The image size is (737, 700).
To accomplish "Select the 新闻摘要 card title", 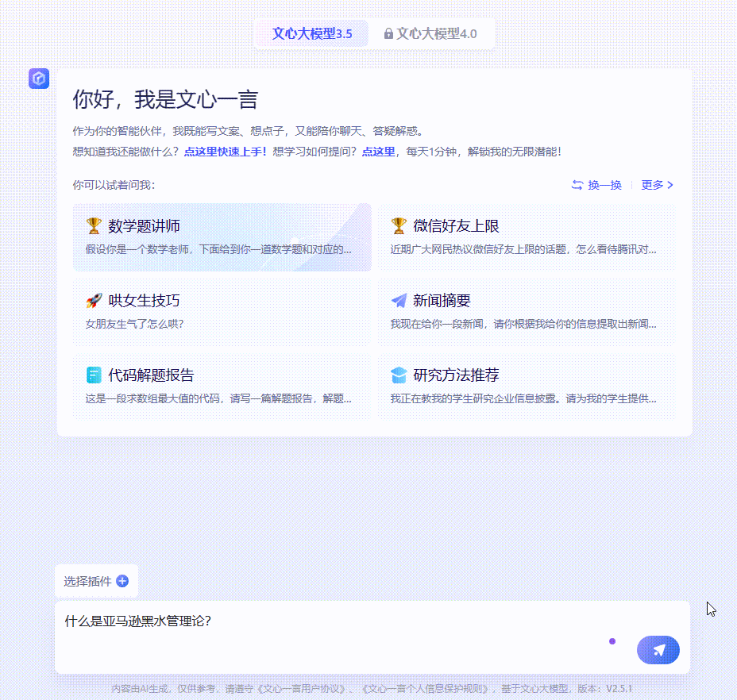I will coord(442,301).
